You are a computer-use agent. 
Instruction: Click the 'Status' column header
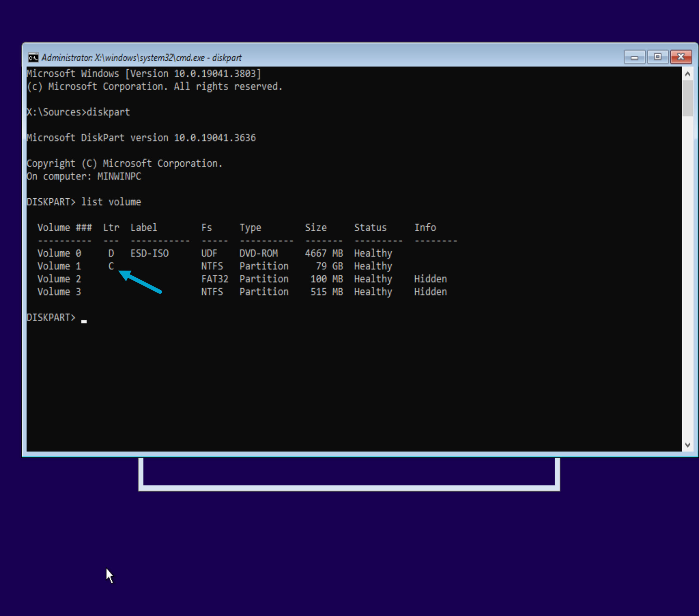click(x=370, y=228)
